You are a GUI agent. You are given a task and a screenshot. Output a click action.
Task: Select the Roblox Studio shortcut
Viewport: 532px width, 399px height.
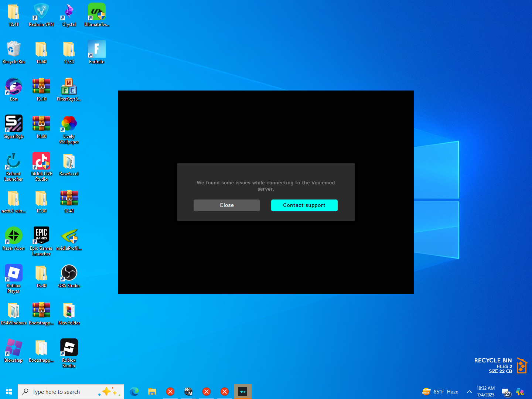click(69, 348)
